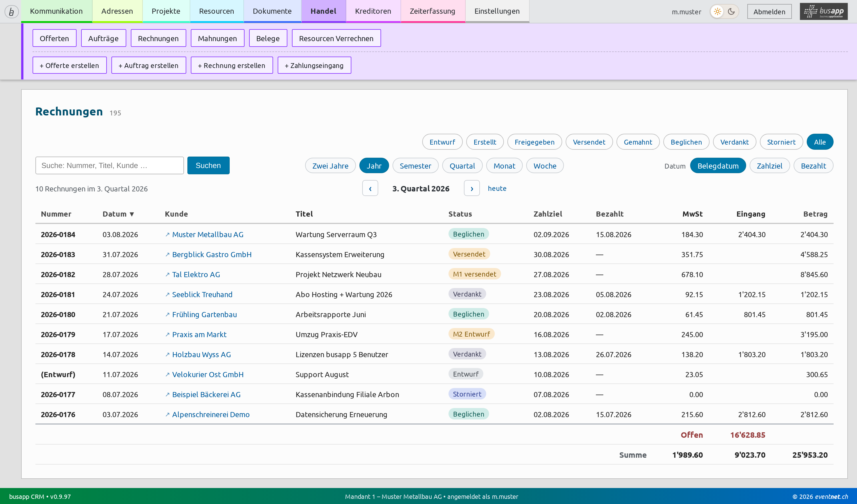This screenshot has height=504, width=857.
Task: Click the Abmelden button
Action: [769, 11]
